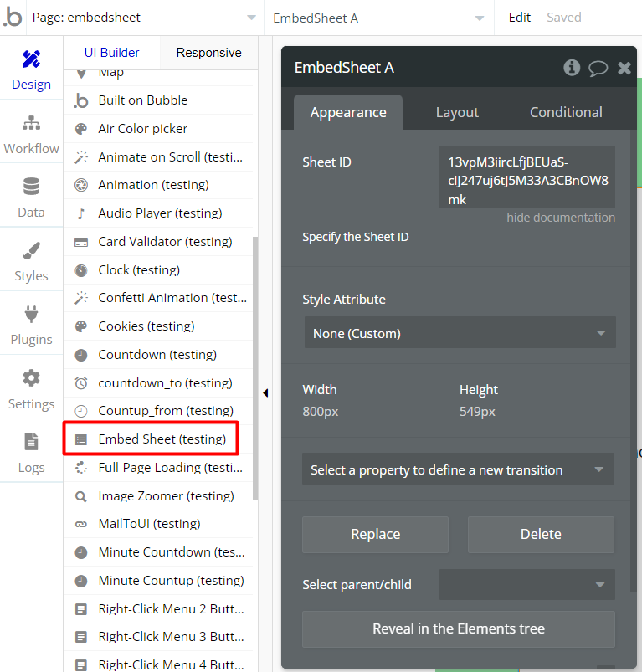
Task: Open the transition property dropdown
Action: [x=458, y=469]
